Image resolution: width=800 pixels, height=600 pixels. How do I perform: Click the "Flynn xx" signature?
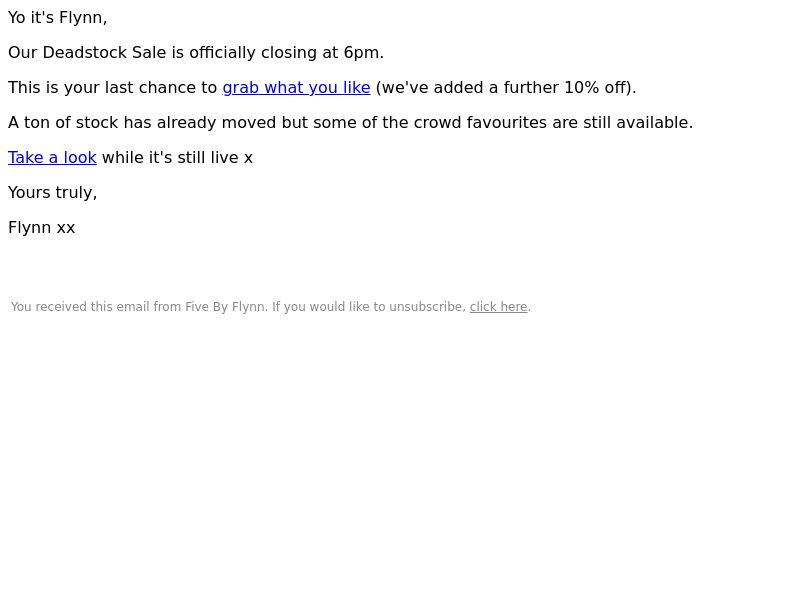click(42, 228)
